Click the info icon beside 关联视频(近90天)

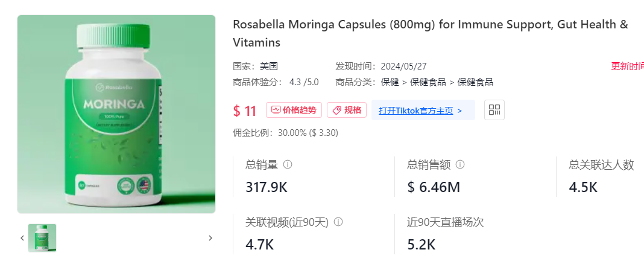click(x=338, y=222)
